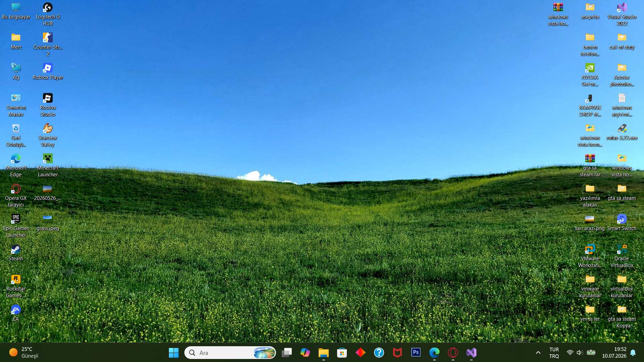
Task: Select the Geri Dönüşüm recycle bin icon
Action: (16, 135)
